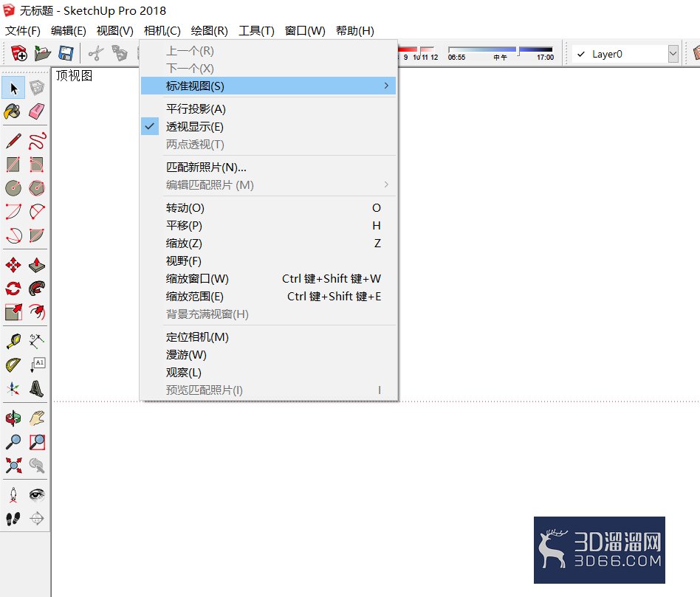Open the 编辑(E) menu
Image resolution: width=700 pixels, height=597 pixels.
coord(69,31)
